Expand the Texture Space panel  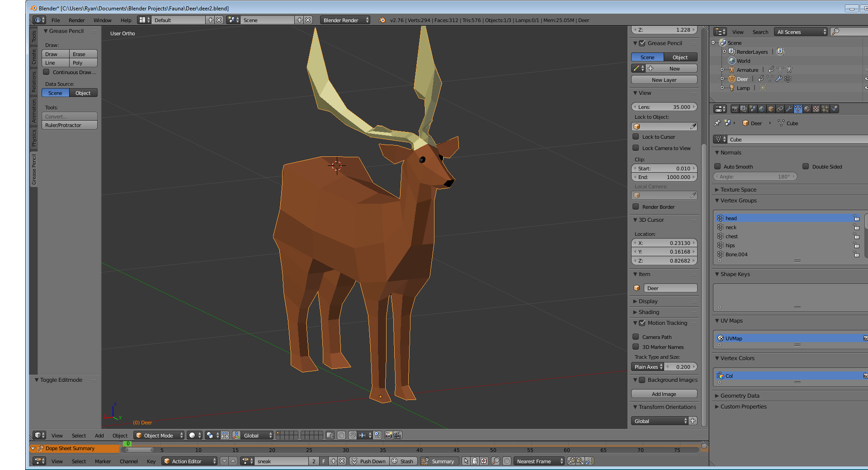pos(738,189)
